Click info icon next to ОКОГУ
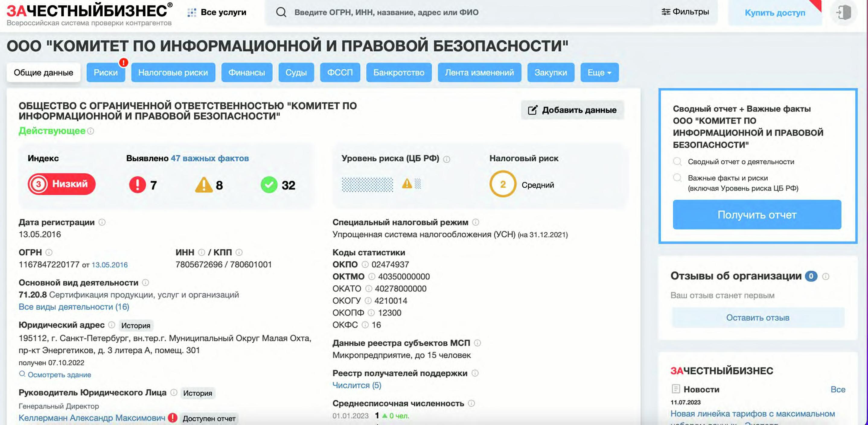 click(x=368, y=300)
